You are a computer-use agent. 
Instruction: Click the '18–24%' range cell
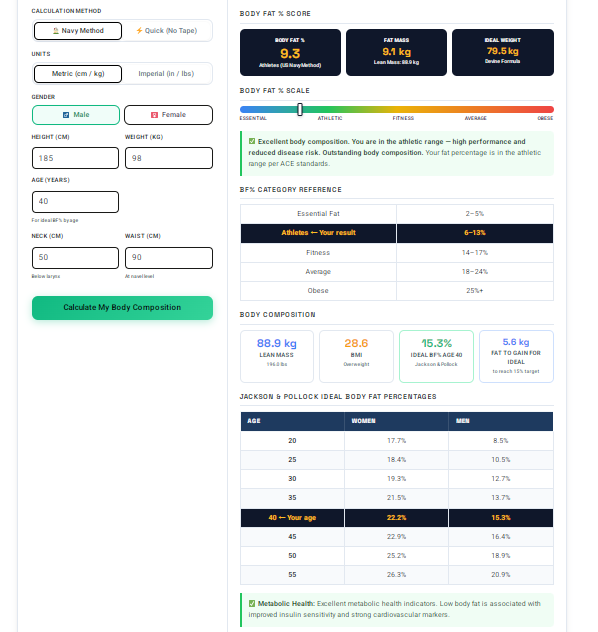475,272
